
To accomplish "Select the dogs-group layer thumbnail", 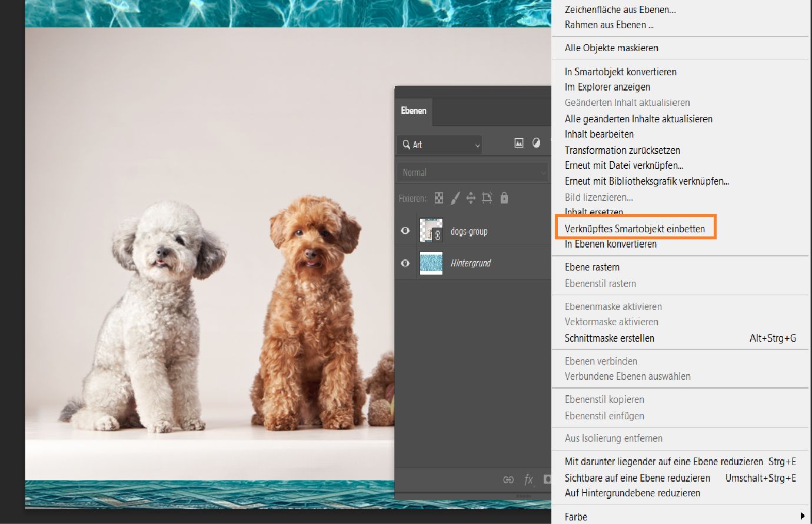I will click(431, 231).
